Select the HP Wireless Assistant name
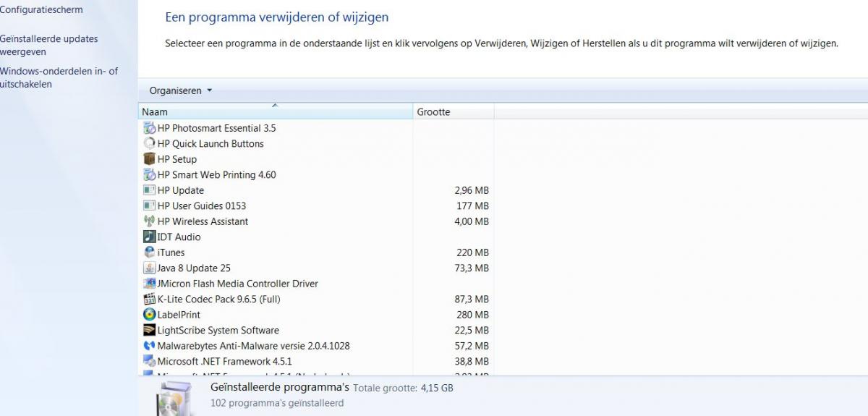Screen dimensions: 868x416 [x=203, y=221]
